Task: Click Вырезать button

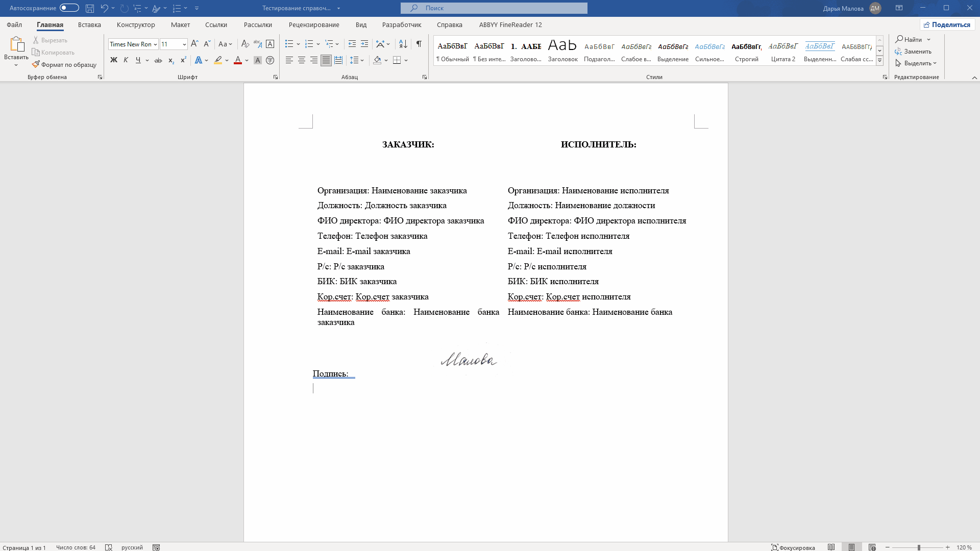Action: coord(50,40)
